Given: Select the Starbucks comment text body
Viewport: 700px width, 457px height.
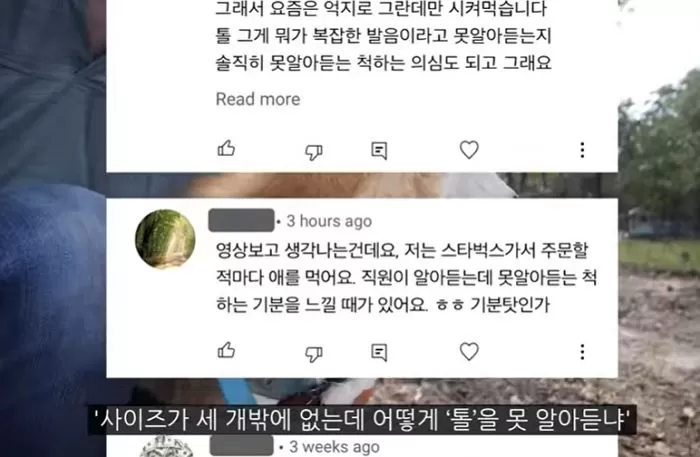Looking at the screenshot, I should [406, 278].
